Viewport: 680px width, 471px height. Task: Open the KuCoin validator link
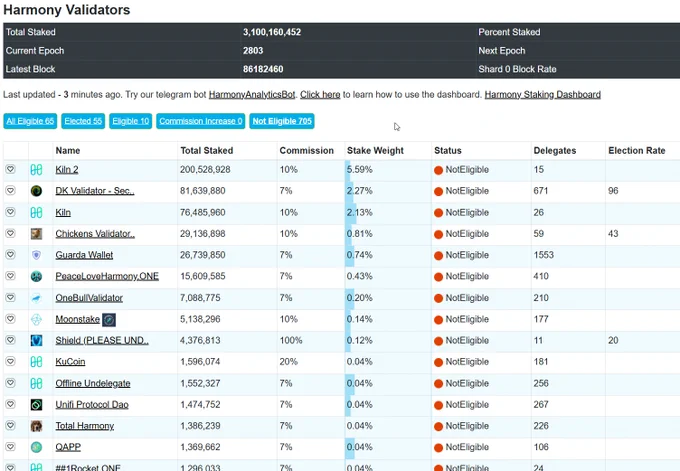click(70, 362)
